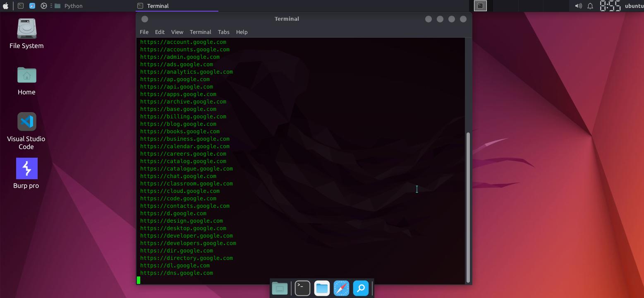The image size is (644, 298).
Task: Click the https://design.google.com line
Action: click(x=182, y=221)
